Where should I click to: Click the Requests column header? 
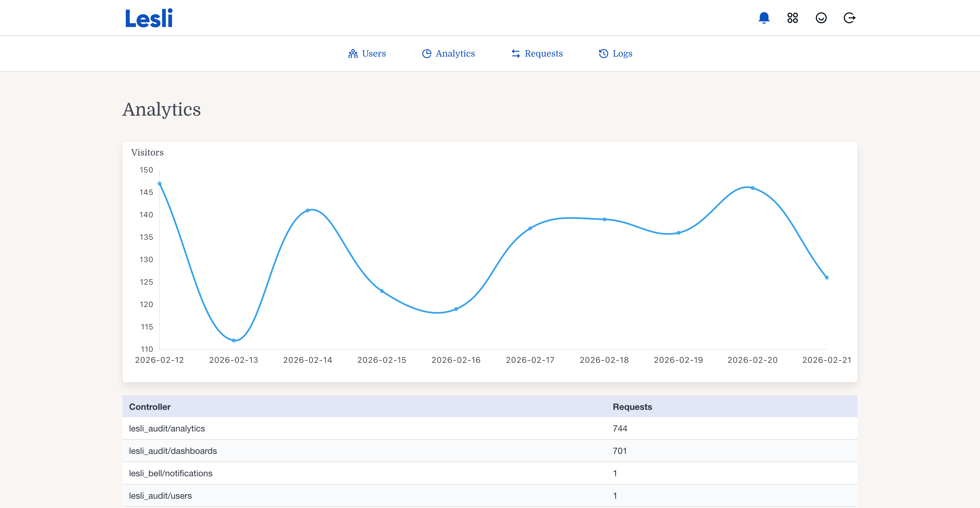click(632, 407)
